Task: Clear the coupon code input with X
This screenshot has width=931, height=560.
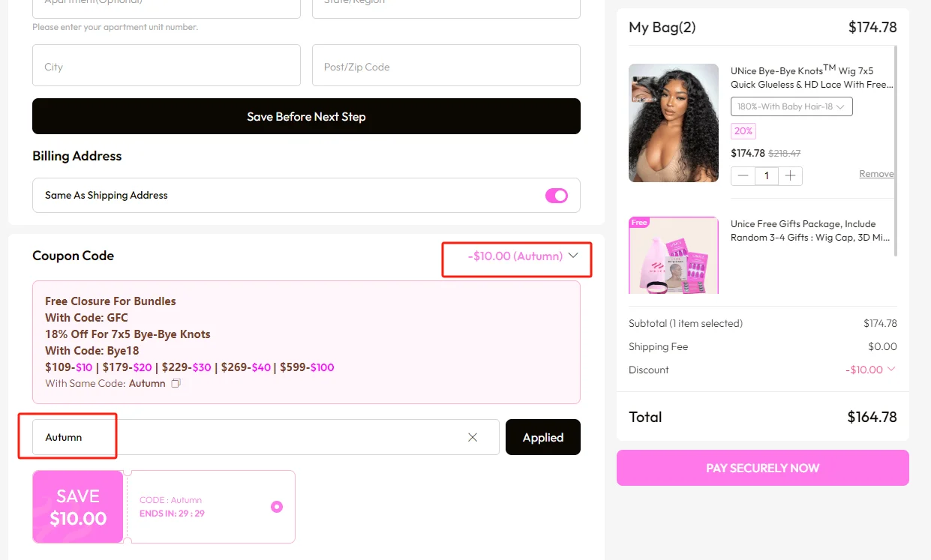Action: click(473, 437)
